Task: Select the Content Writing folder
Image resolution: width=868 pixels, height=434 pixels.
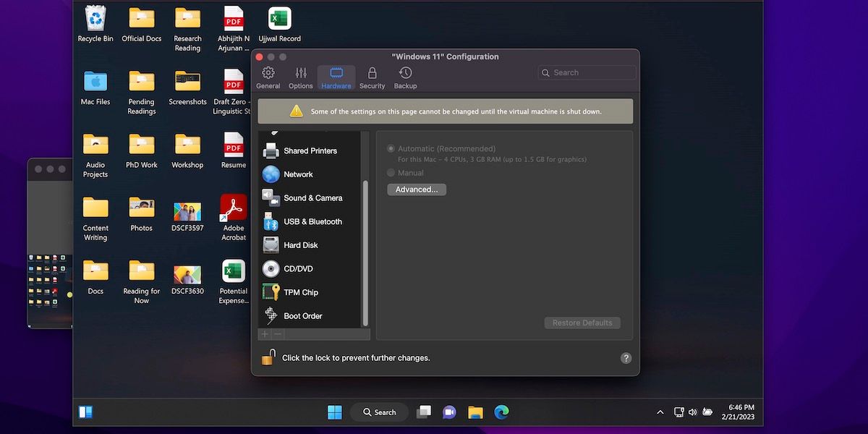Action: pos(95,218)
